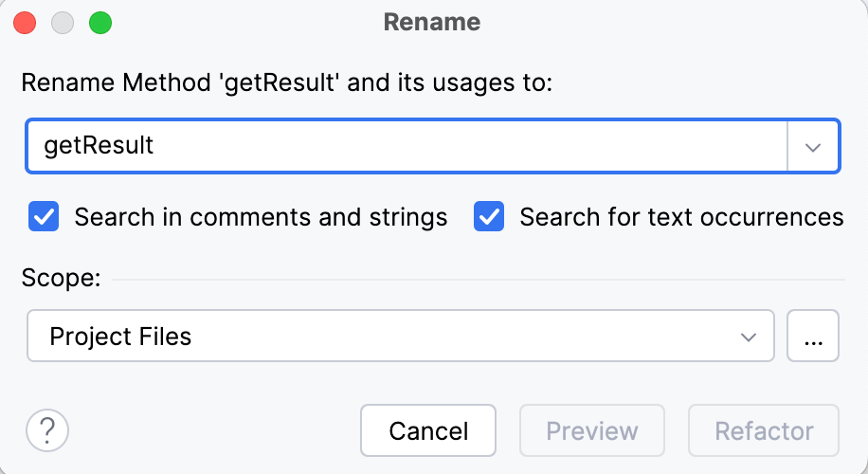
Task: Focus the getResult name input field
Action: [x=407, y=146]
